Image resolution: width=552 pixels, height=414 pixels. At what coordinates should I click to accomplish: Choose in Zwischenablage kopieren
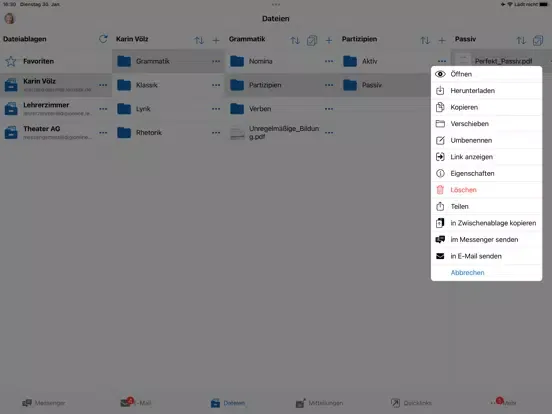487,223
